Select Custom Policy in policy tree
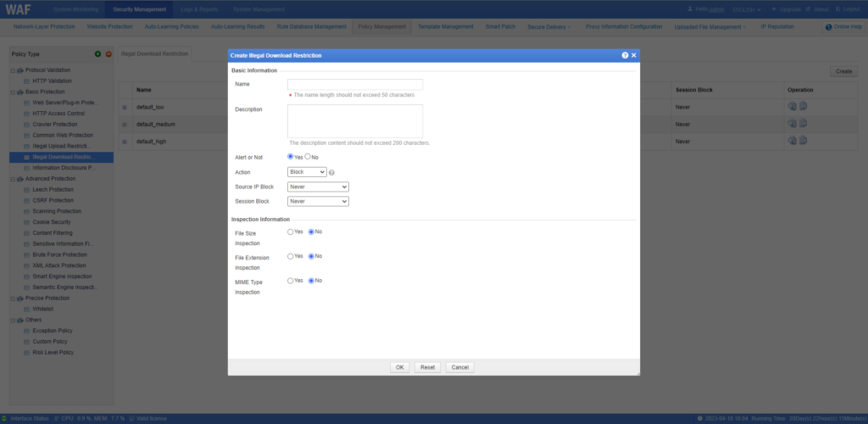Viewport: 868px width, 424px height. click(x=49, y=342)
